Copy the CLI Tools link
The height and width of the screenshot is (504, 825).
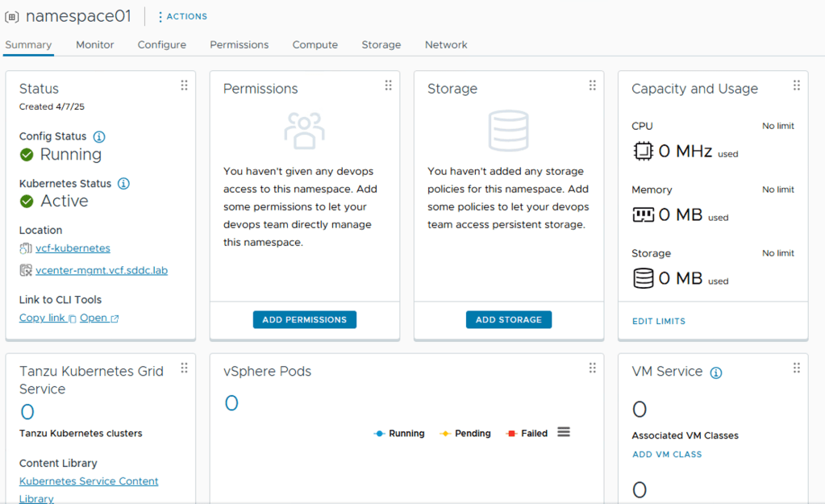pos(47,319)
